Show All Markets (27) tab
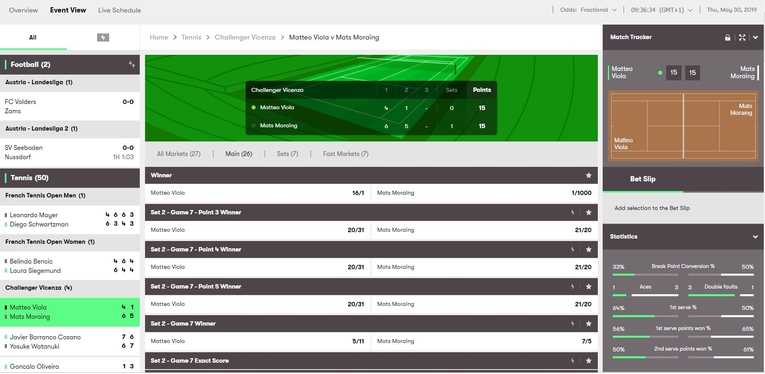 click(179, 154)
